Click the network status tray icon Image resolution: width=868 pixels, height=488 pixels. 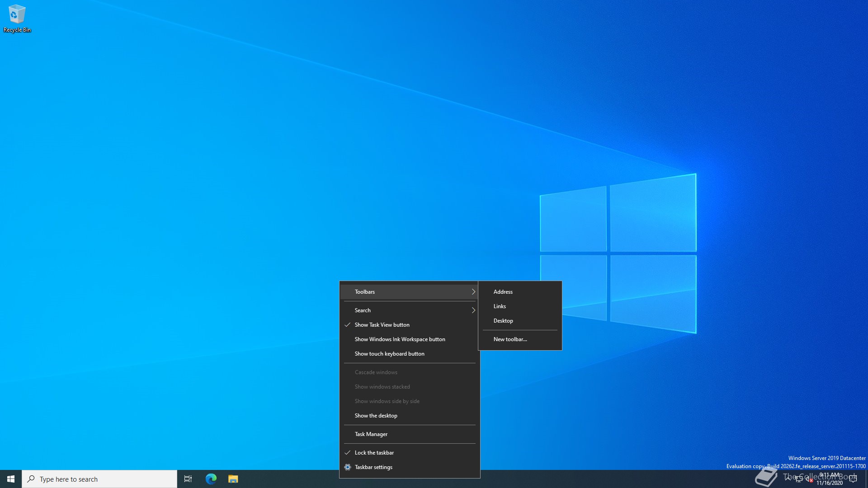799,479
